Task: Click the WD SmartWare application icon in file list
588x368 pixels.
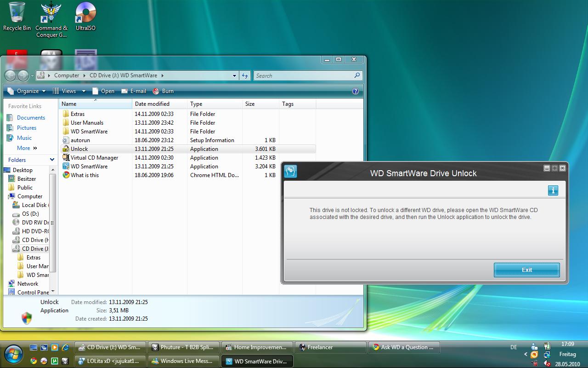Action: [66, 167]
